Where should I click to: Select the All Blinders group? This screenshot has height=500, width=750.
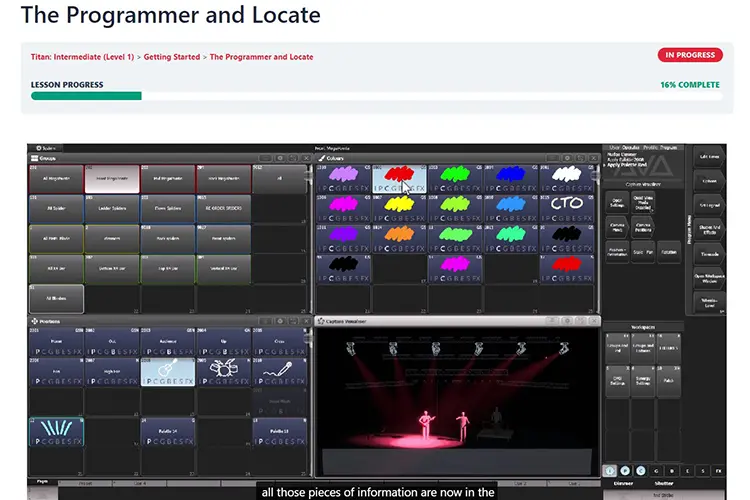point(56,299)
